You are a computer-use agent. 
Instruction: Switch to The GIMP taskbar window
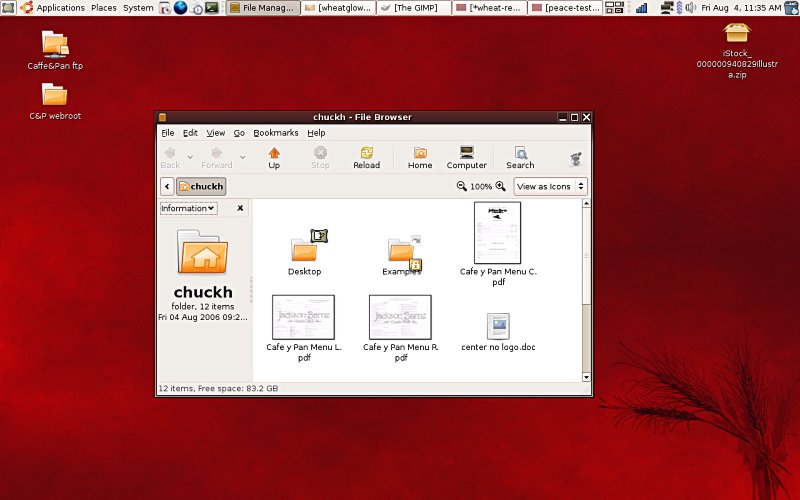click(413, 8)
